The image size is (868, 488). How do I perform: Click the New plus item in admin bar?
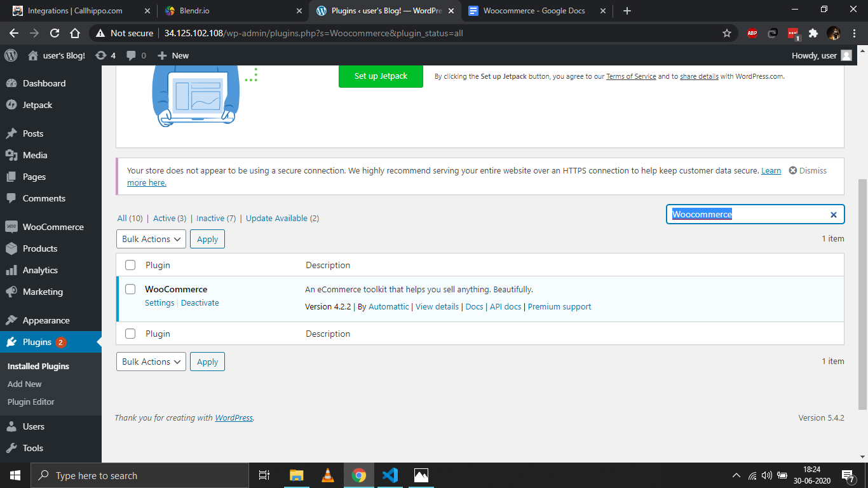pos(173,55)
